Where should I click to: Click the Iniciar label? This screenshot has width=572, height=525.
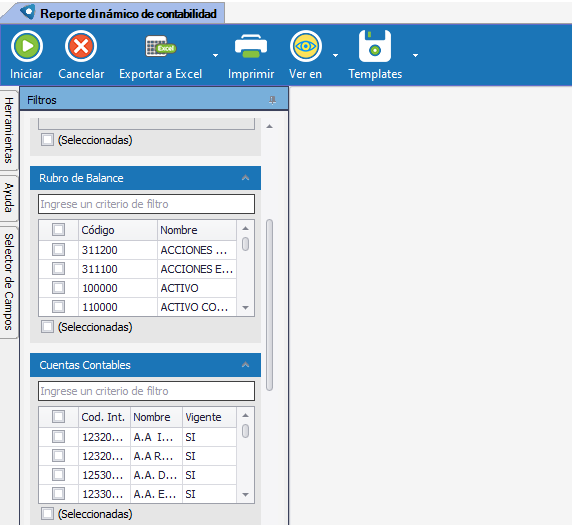click(x=26, y=74)
